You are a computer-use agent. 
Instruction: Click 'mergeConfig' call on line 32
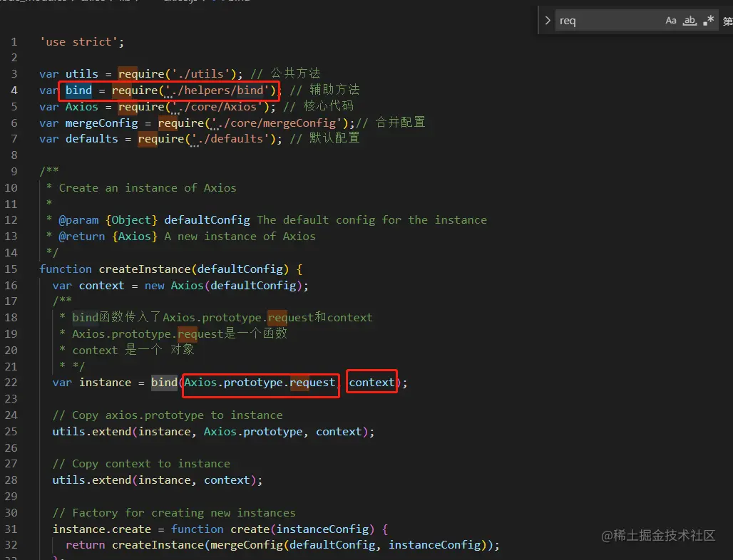[247, 545]
